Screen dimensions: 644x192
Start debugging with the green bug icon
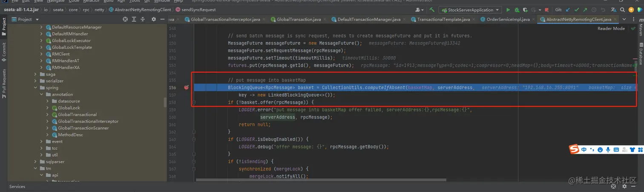click(x=517, y=9)
